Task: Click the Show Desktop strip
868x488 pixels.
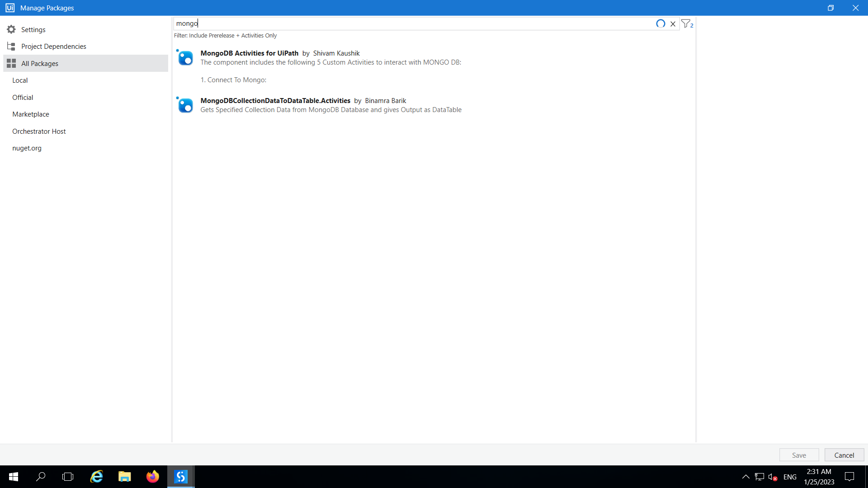Action: click(866, 477)
